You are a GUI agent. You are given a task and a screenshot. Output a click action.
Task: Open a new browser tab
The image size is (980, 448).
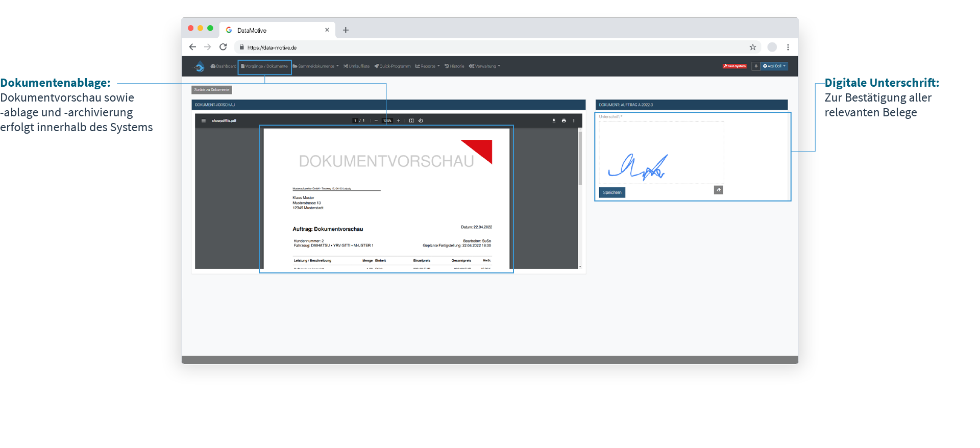click(346, 30)
